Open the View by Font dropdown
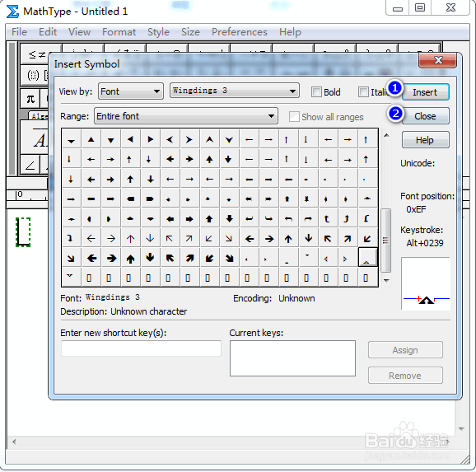Image resolution: width=476 pixels, height=472 pixels. 131,91
